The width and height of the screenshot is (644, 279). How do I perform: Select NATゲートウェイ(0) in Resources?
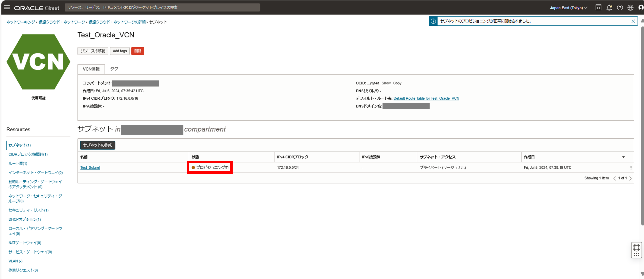click(x=25, y=243)
